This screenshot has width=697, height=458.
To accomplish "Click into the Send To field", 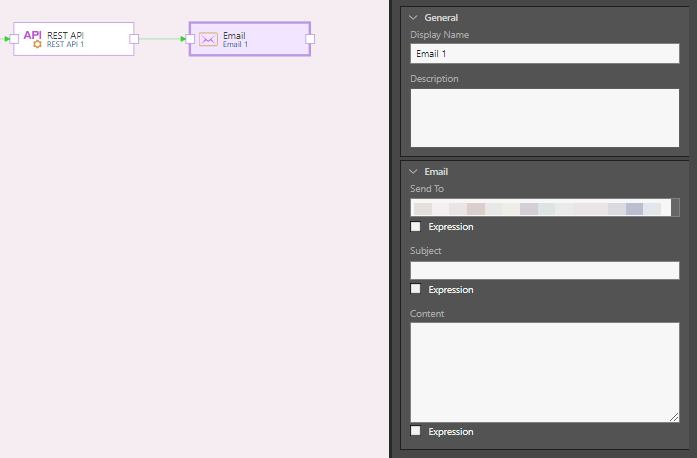I will click(x=540, y=208).
